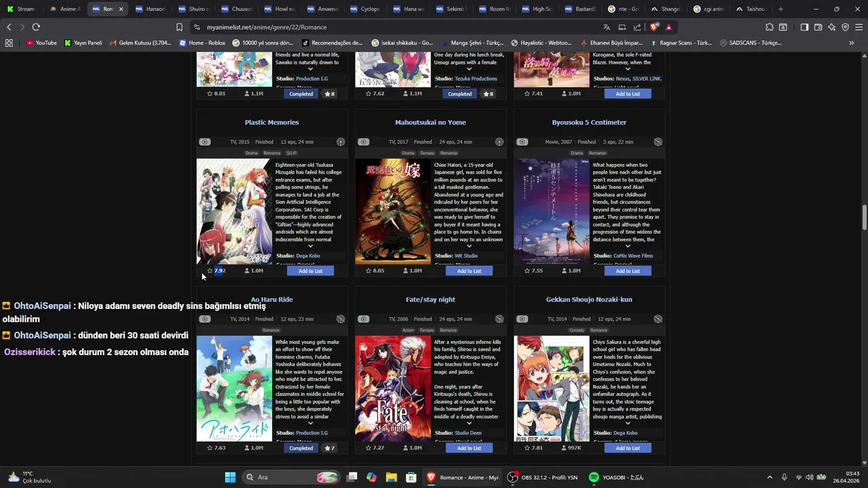Switch to OBS 32.1.2 taskbar window
The image size is (868, 488).
click(x=542, y=477)
